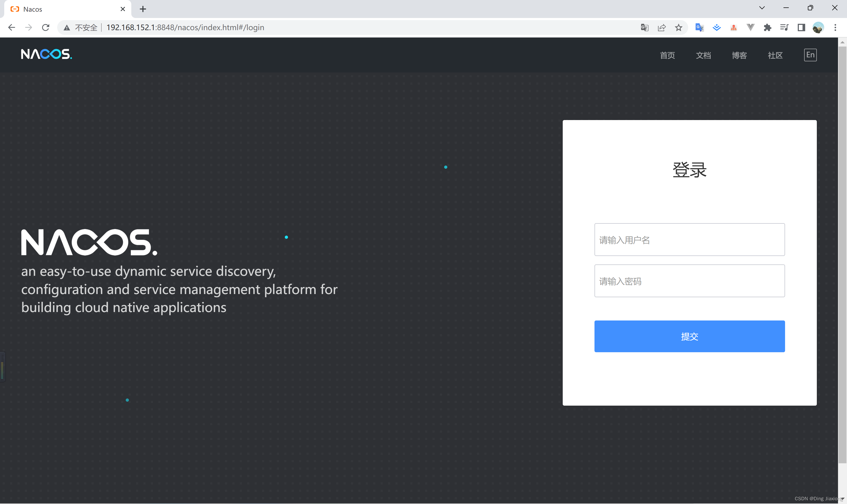Open the 博客 nav item

coord(739,55)
